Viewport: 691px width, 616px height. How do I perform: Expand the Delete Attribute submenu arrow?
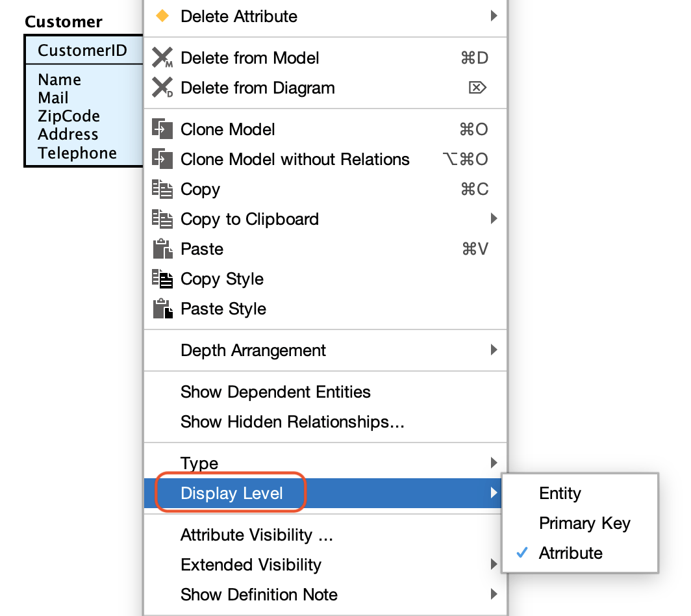pos(494,16)
